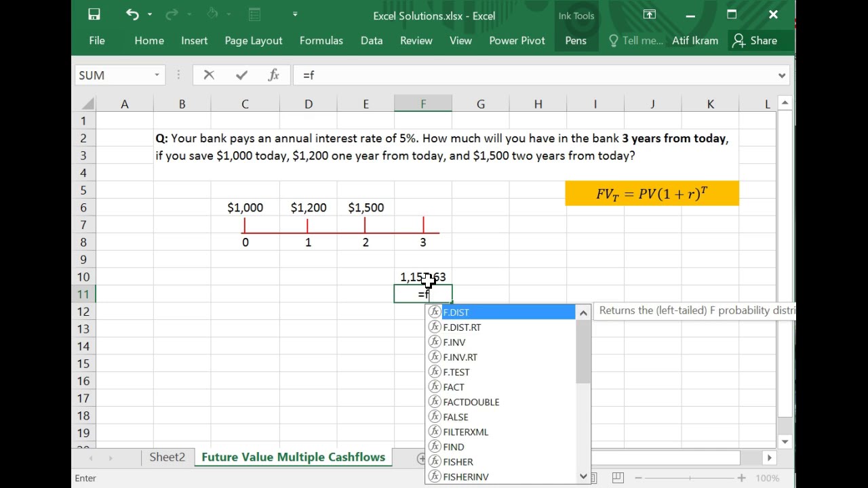Switch to the Sheet2 tab
The height and width of the screenshot is (488, 868).
167,457
